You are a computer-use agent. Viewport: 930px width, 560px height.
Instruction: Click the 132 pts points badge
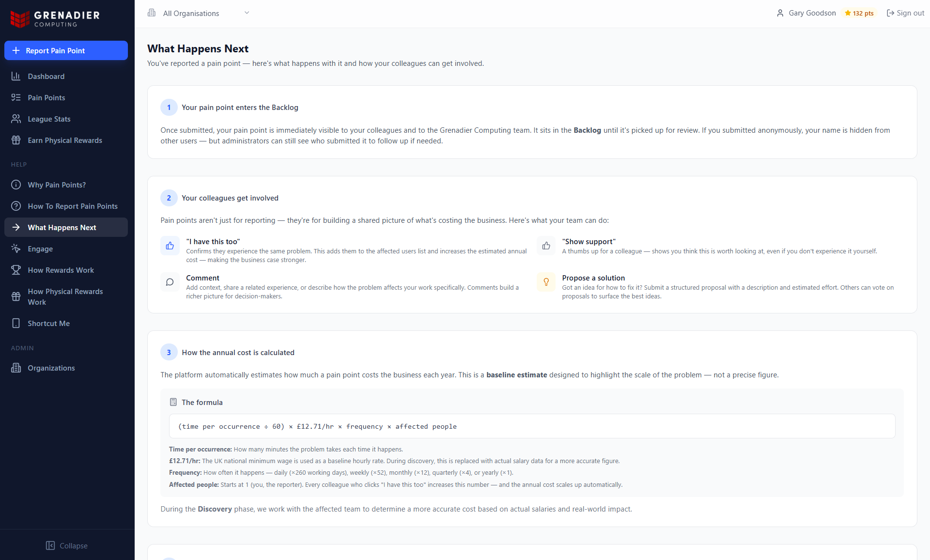859,13
